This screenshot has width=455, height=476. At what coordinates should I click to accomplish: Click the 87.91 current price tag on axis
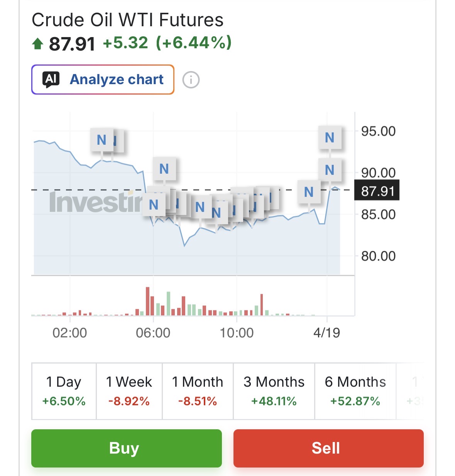377,190
